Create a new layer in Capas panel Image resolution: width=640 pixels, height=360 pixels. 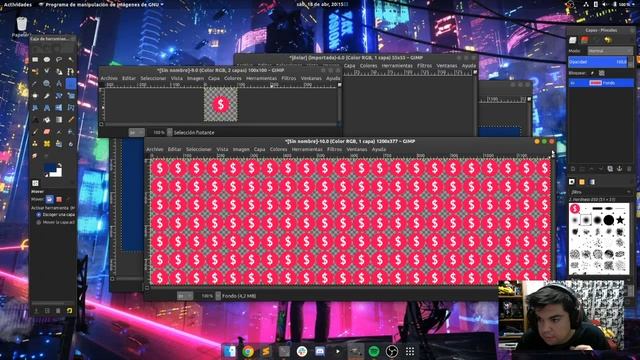click(573, 169)
